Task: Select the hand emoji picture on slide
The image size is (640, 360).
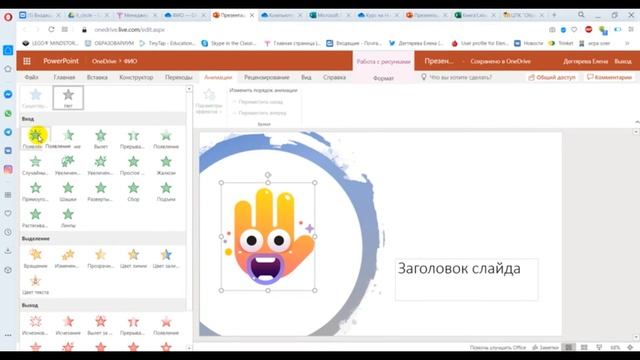Action: [x=268, y=236]
